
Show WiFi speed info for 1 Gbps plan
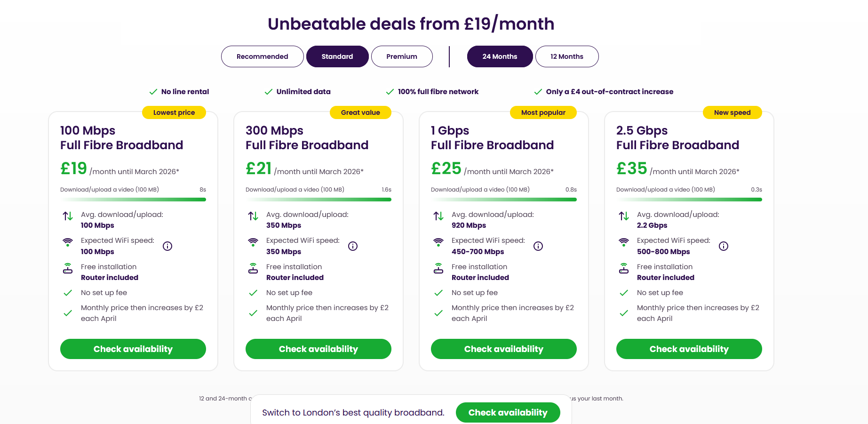coord(538,246)
